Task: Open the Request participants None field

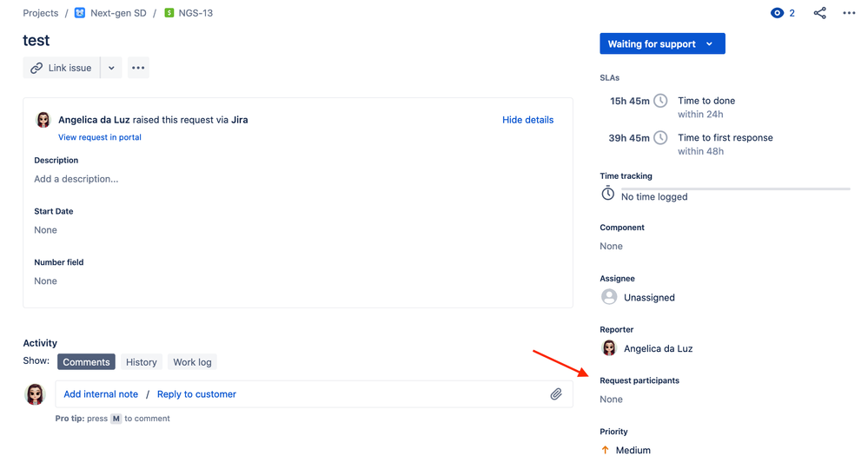Action: pos(611,400)
